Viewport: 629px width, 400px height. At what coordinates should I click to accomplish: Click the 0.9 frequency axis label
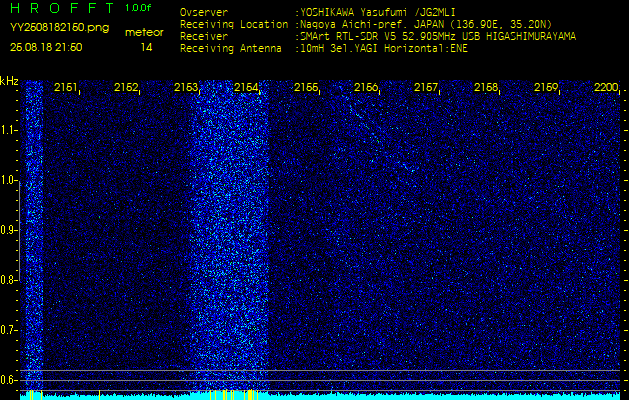click(8, 230)
